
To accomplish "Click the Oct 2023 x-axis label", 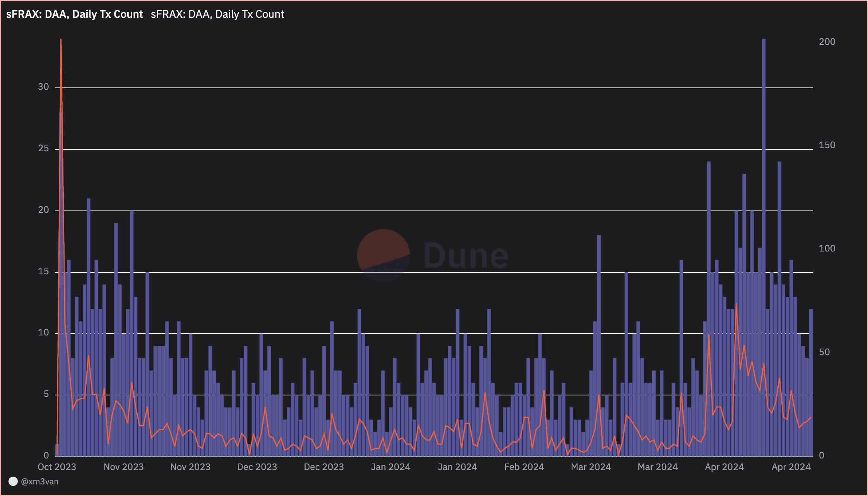I will (x=57, y=467).
